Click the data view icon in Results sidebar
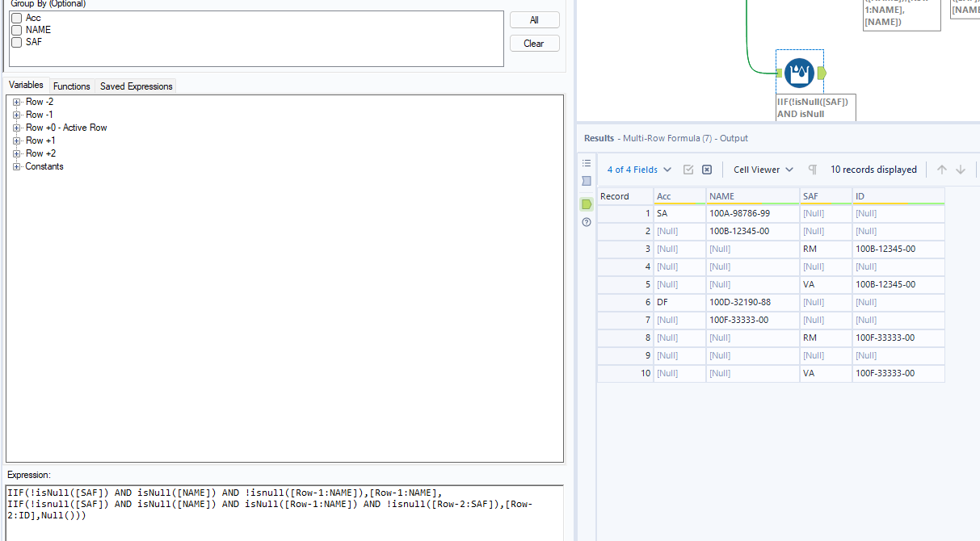980x541 pixels. tap(587, 181)
